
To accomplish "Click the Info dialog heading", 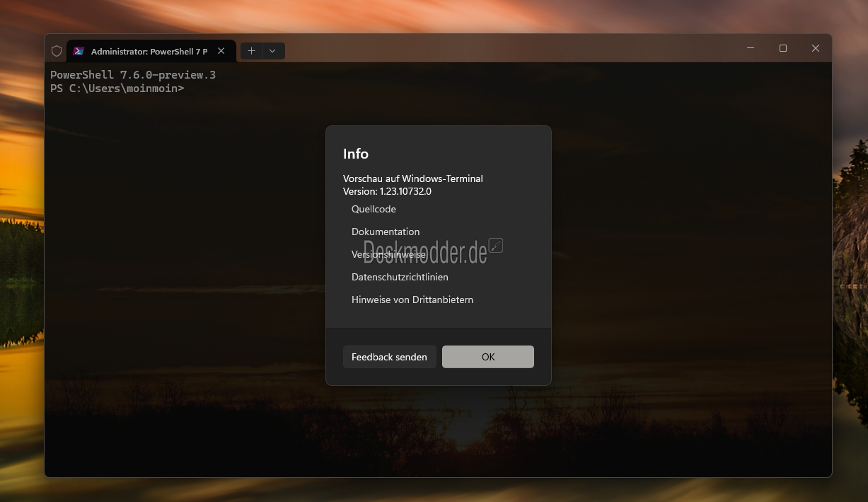I will 356,154.
